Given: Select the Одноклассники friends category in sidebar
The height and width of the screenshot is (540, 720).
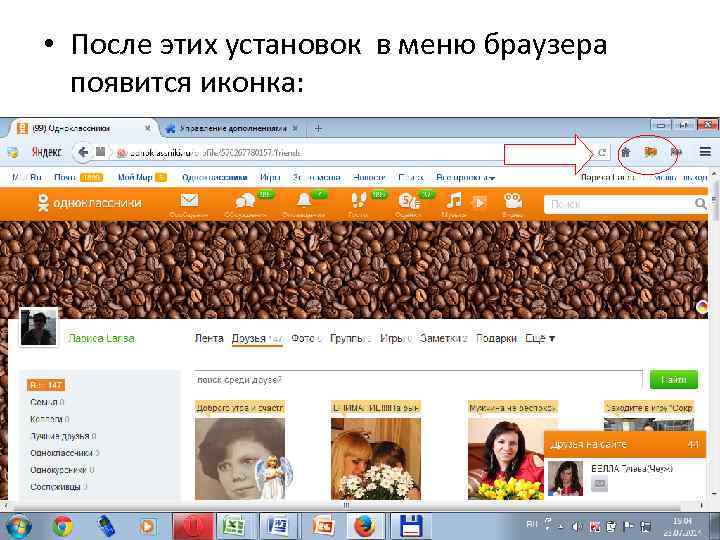Looking at the screenshot, I should (x=64, y=453).
